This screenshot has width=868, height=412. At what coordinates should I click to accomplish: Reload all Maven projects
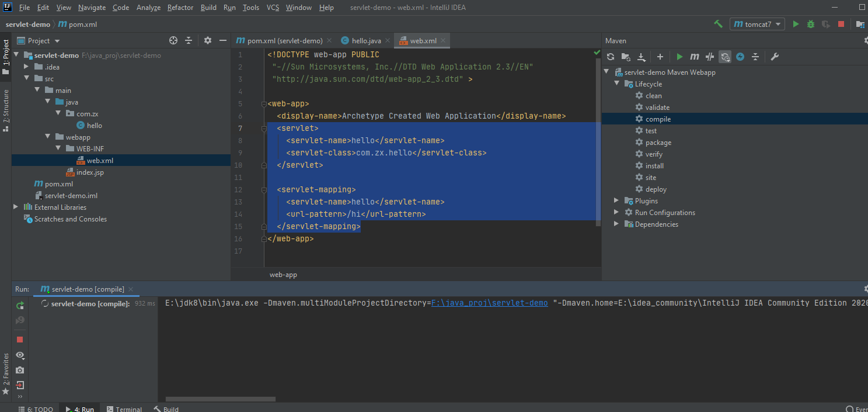click(611, 57)
